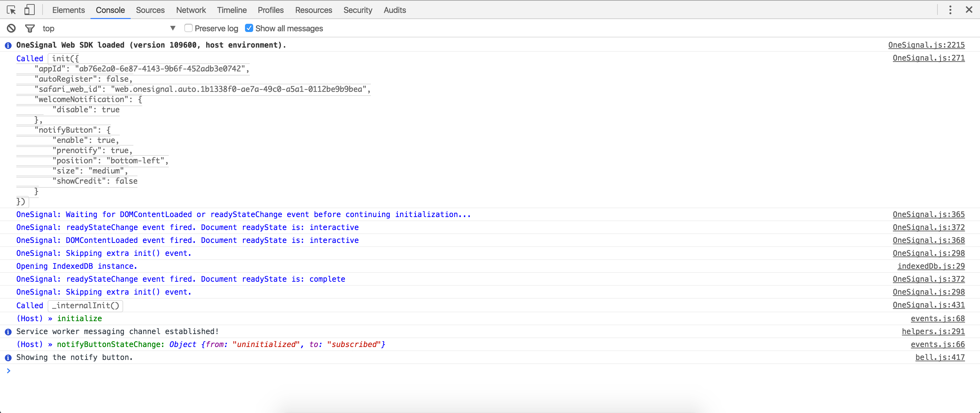The image size is (980, 413).
Task: Open the DevTools three-dot customize menu
Action: coord(950,10)
